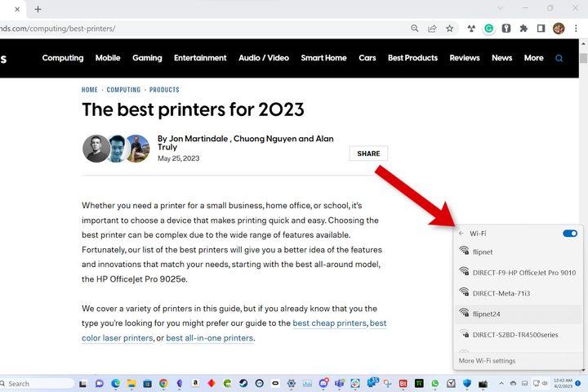Open Microsoft Store from the taskbar
The image size is (588, 392).
pyautogui.click(x=147, y=383)
